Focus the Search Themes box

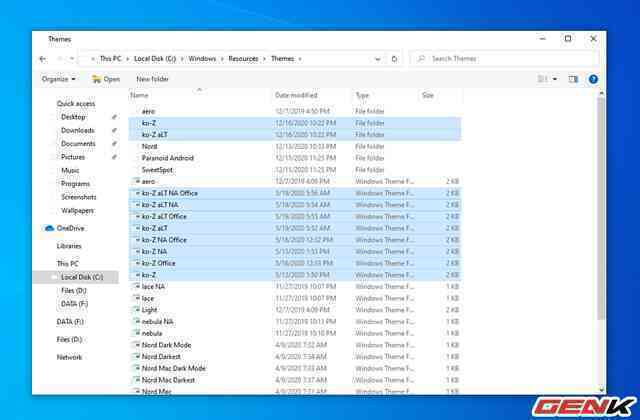click(504, 59)
